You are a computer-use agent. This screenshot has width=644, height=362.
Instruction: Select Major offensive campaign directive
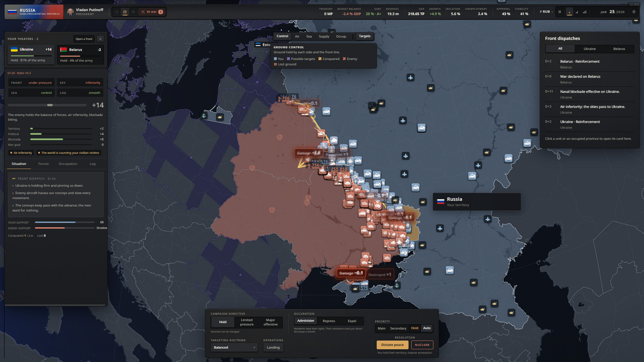pos(270,322)
